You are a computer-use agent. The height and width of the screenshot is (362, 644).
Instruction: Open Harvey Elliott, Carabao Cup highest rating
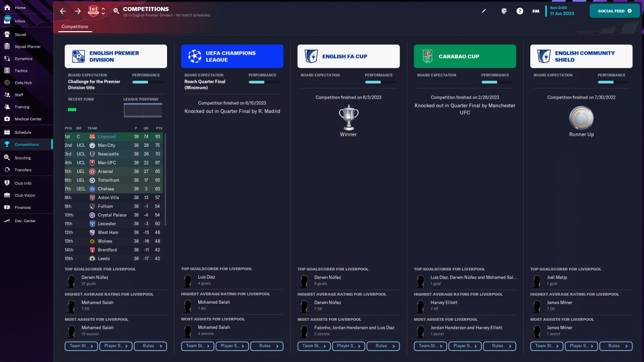[444, 303]
